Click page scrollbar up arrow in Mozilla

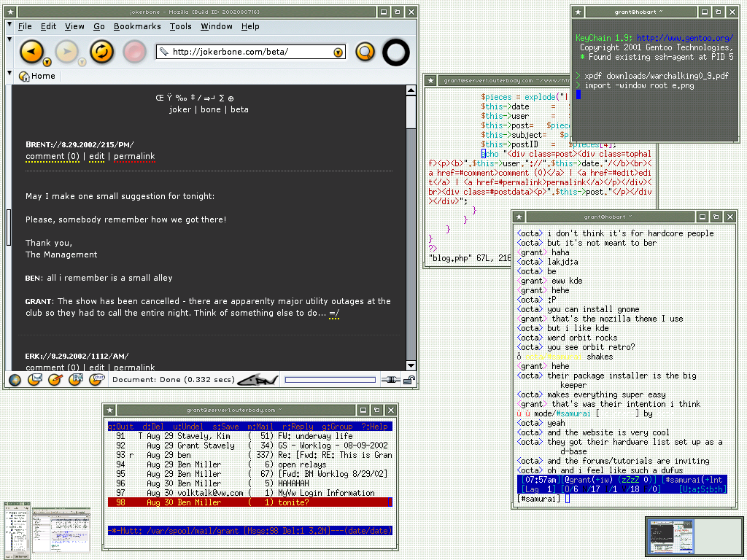click(411, 90)
